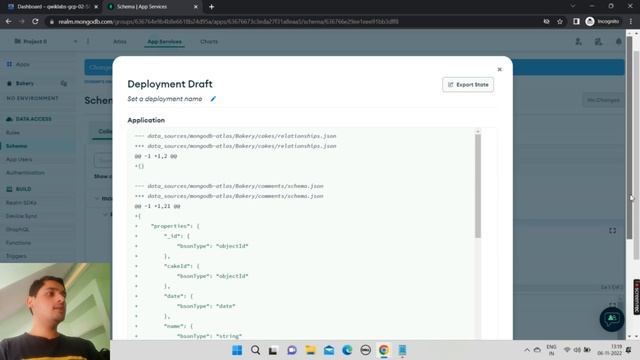This screenshot has height=360, width=640.
Task: Reload the page
Action: point(35,21)
